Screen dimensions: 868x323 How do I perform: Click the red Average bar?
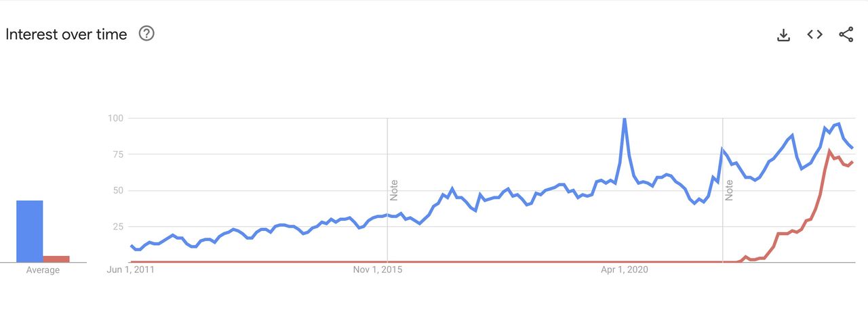[x=56, y=259]
